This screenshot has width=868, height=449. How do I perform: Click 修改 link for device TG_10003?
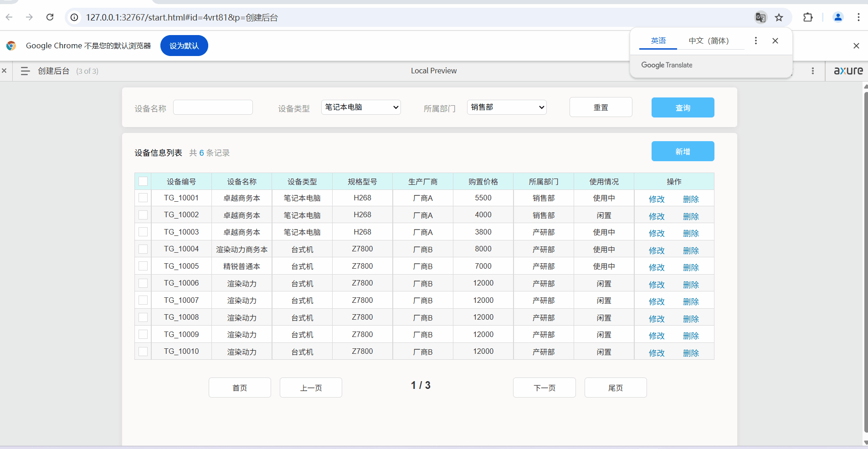657,233
